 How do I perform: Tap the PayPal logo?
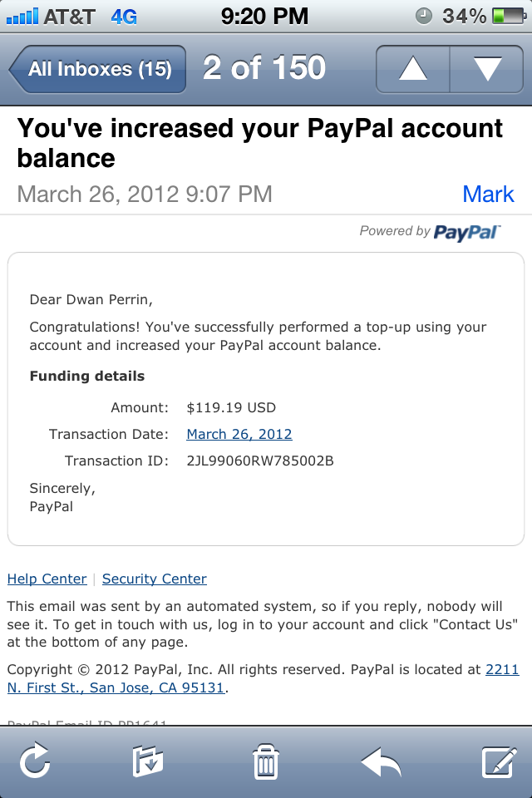click(x=466, y=232)
